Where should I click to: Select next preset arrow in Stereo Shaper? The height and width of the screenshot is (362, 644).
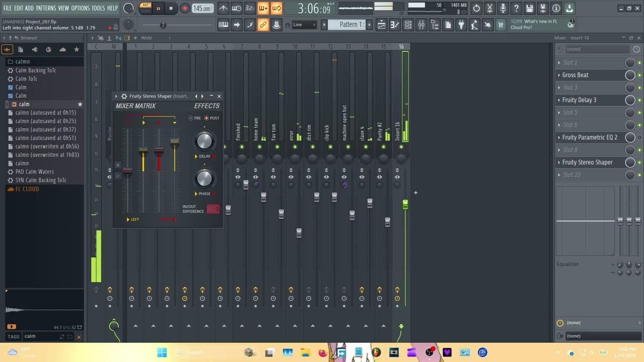(x=202, y=96)
